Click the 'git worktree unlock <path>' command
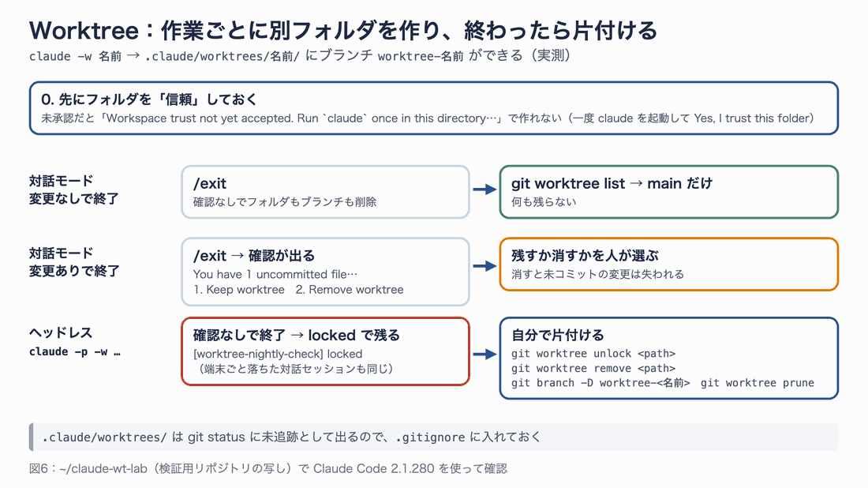868x488 pixels. click(593, 354)
